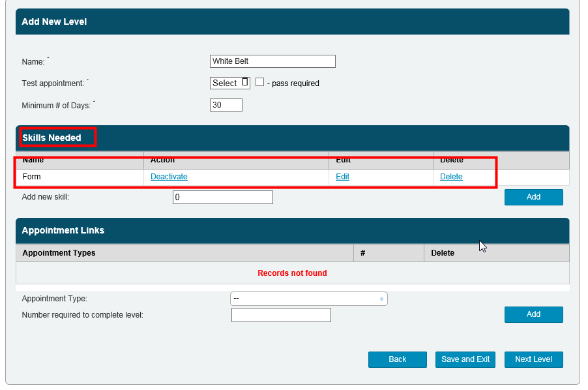Image resolution: width=588 pixels, height=390 pixels.
Task: Focus the Add new skill input
Action: (222, 197)
